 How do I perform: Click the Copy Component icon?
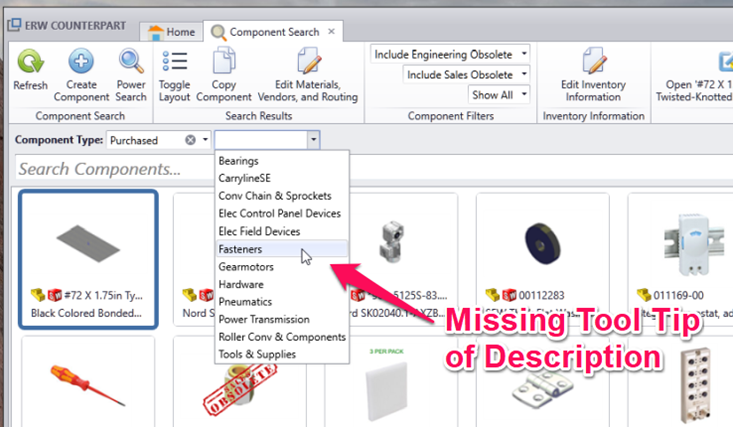click(x=223, y=63)
